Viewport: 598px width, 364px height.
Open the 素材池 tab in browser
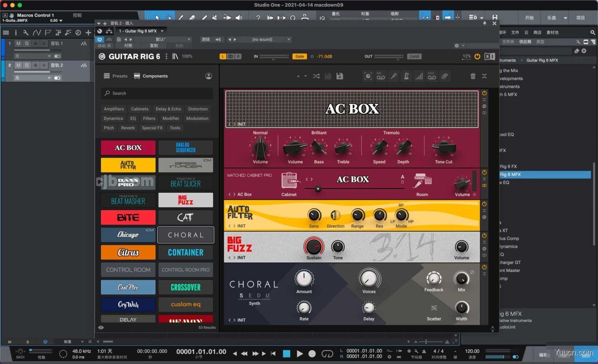coord(553,33)
